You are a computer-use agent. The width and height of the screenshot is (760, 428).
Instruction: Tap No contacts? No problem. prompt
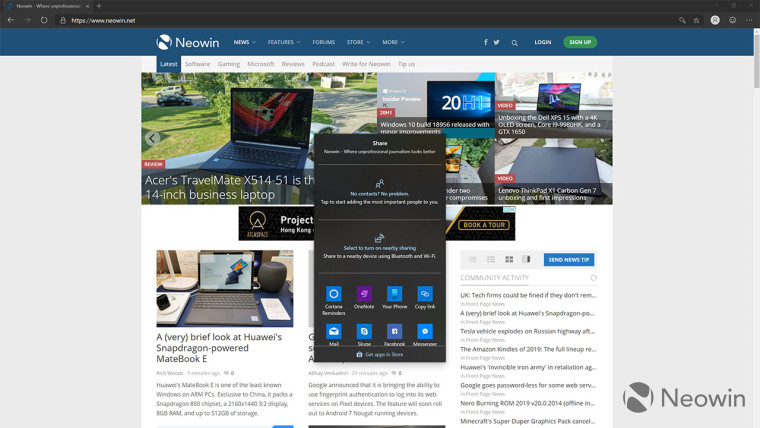point(380,193)
